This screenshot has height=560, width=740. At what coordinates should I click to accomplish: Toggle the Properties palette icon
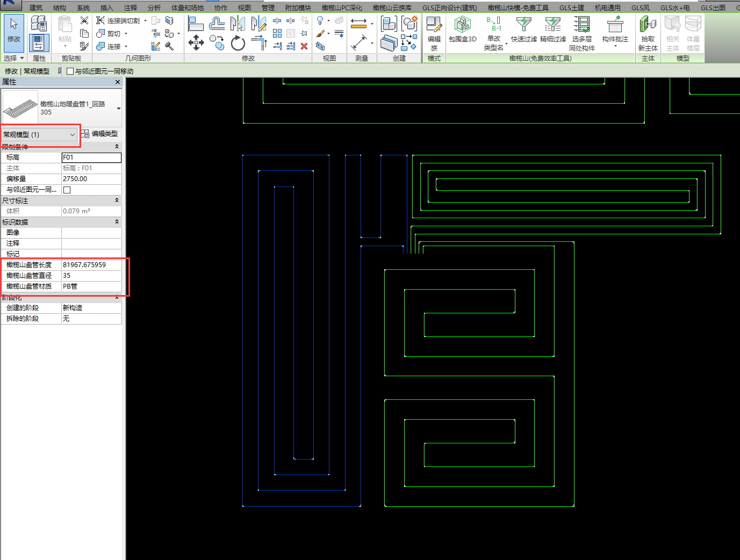(38, 42)
